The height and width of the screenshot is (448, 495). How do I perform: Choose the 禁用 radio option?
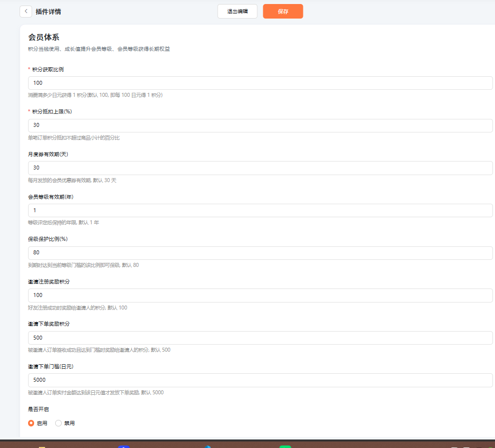pos(58,423)
